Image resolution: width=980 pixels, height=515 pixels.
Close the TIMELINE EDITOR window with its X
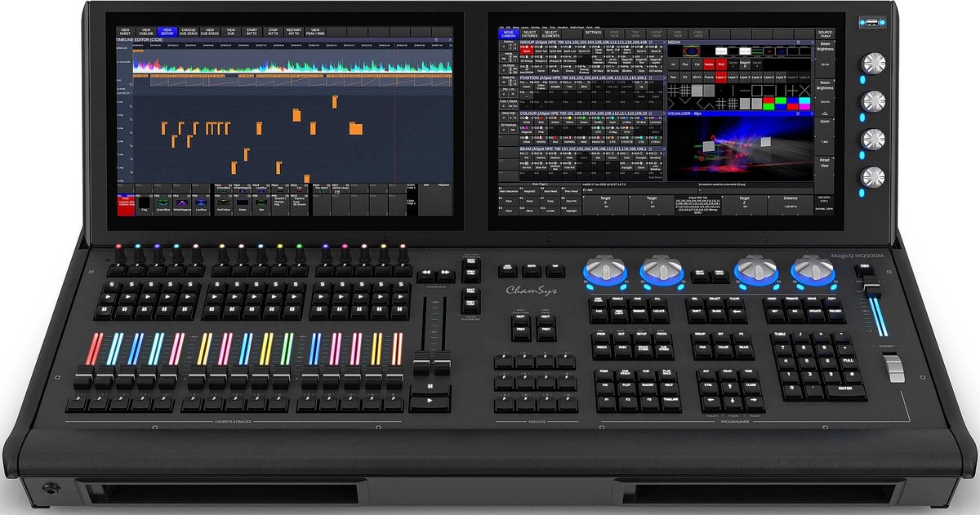450,39
